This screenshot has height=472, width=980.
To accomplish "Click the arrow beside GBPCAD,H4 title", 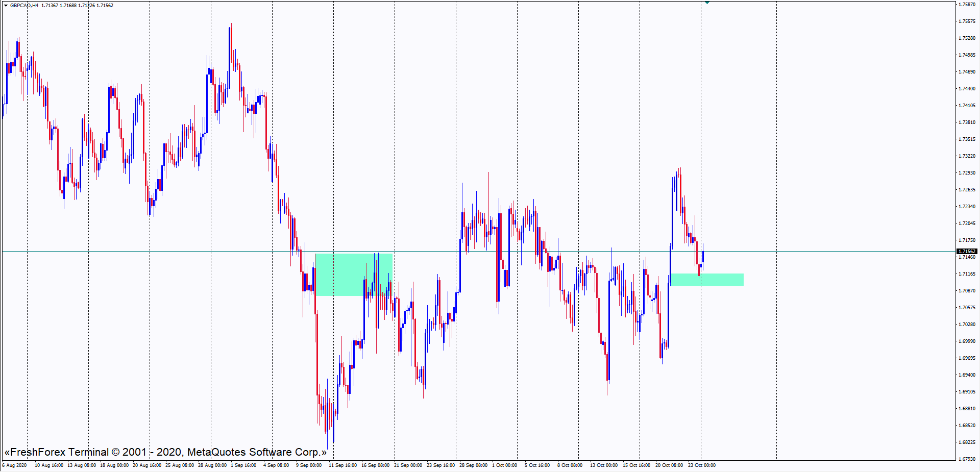I will click(6, 6).
